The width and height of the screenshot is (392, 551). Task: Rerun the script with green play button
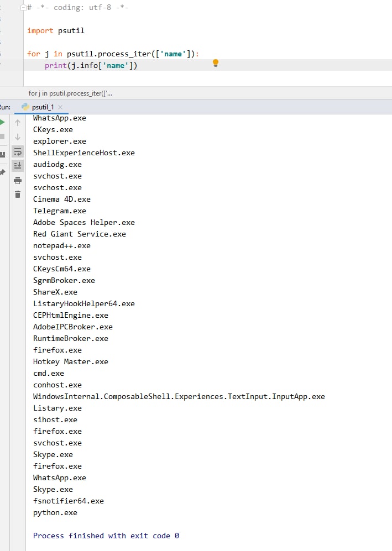[x=2, y=122]
